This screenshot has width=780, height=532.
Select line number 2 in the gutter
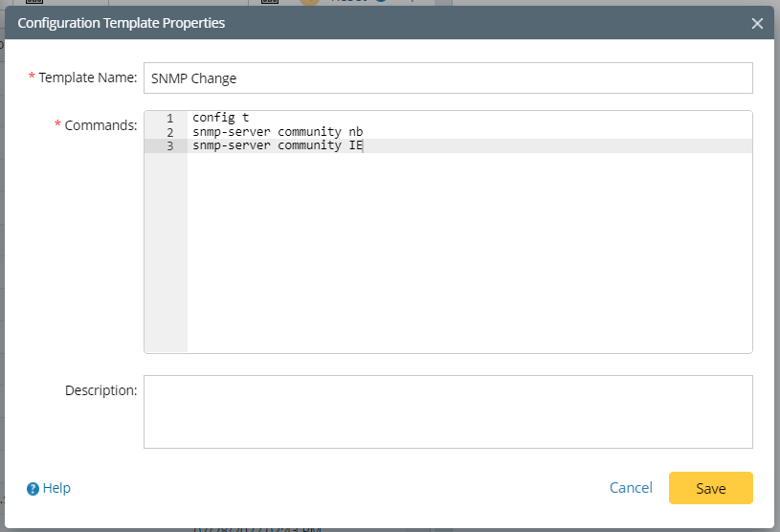[x=169, y=132]
